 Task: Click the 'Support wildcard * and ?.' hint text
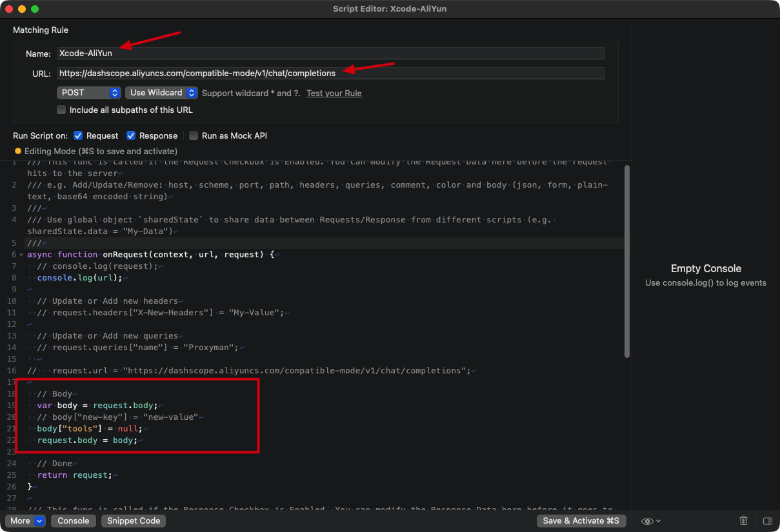click(x=251, y=93)
